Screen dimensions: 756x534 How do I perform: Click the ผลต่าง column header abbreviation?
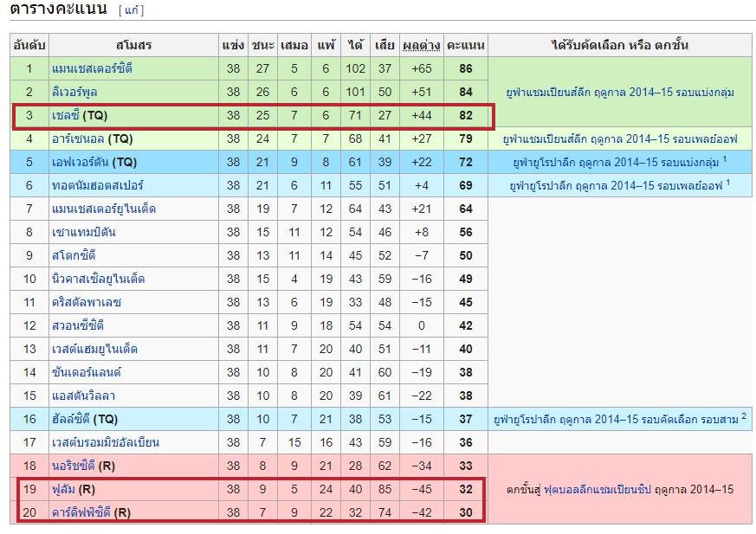(422, 45)
